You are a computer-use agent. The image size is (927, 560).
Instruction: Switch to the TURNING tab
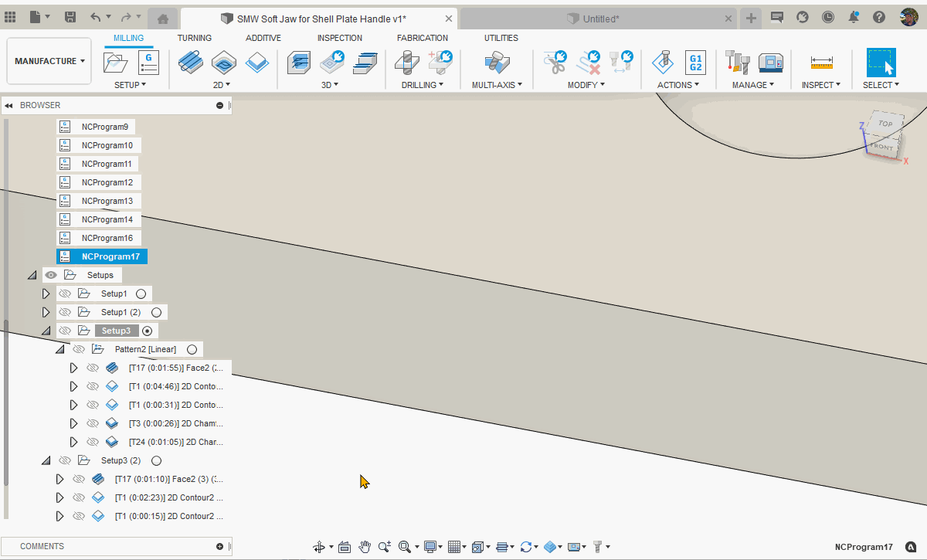pos(194,37)
